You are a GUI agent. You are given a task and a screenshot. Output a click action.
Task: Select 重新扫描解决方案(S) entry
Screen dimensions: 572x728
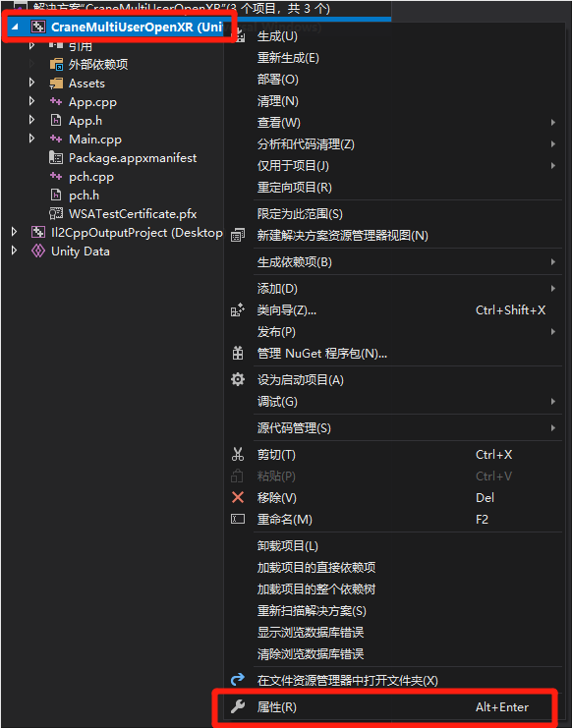(x=312, y=611)
